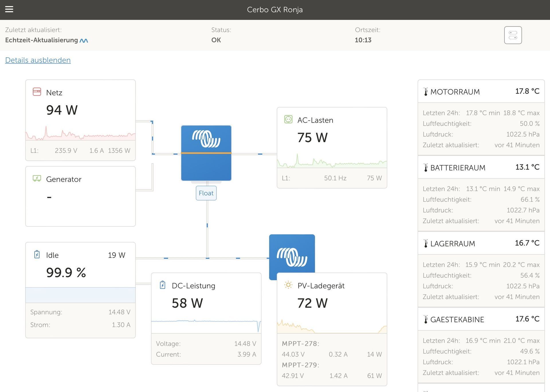Click the Victron inverter icon with orange stripe
Image resolution: width=550 pixels, height=392 pixels.
(x=206, y=153)
